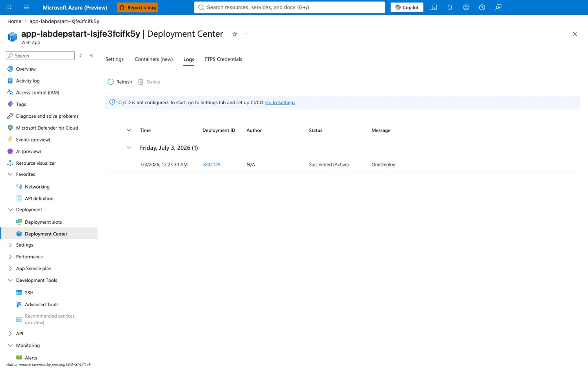This screenshot has width=588, height=368.
Task: Open Deployment slots
Action: tap(43, 222)
